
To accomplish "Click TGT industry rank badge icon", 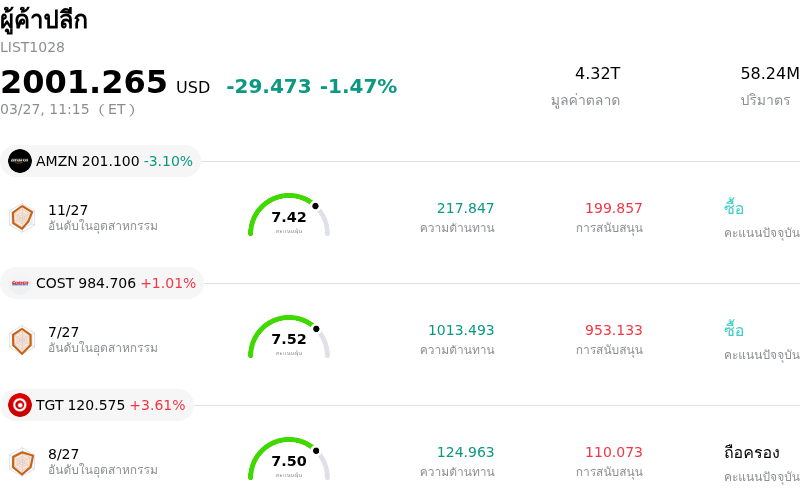I will pyautogui.click(x=22, y=461).
